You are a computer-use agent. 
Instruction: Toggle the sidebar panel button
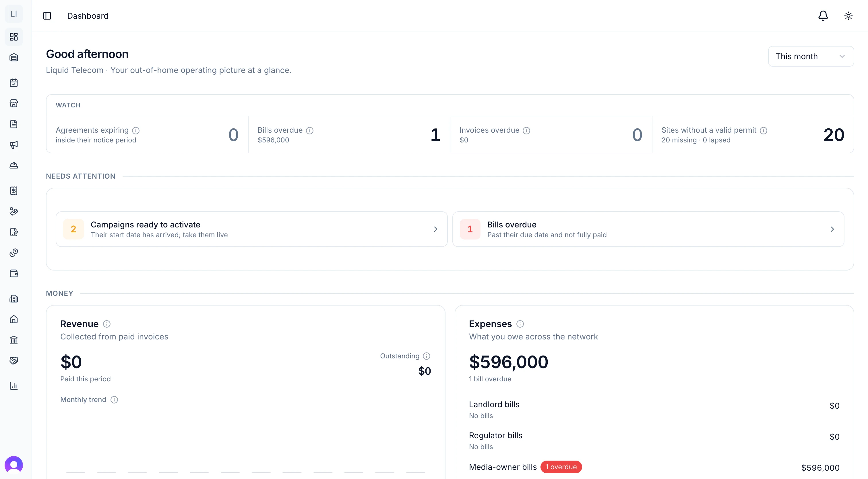click(47, 16)
